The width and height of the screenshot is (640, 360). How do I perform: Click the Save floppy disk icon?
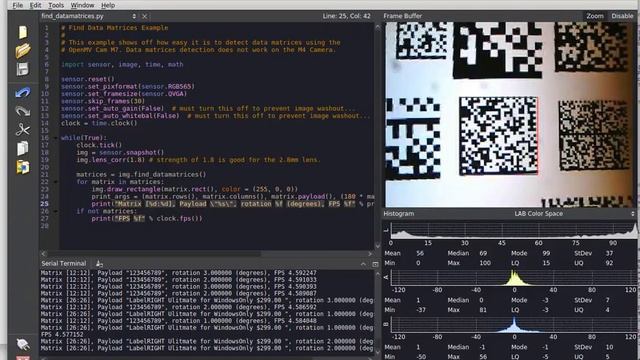tap(23, 69)
